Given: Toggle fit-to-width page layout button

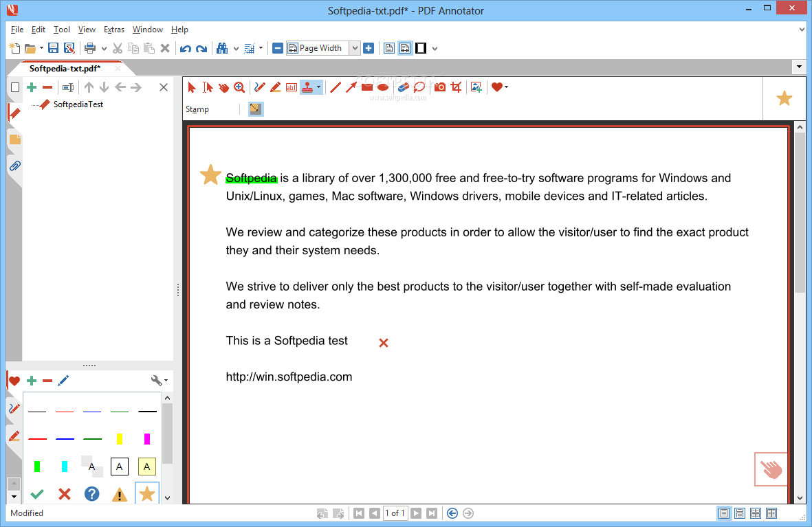Looking at the screenshot, I should click(405, 48).
